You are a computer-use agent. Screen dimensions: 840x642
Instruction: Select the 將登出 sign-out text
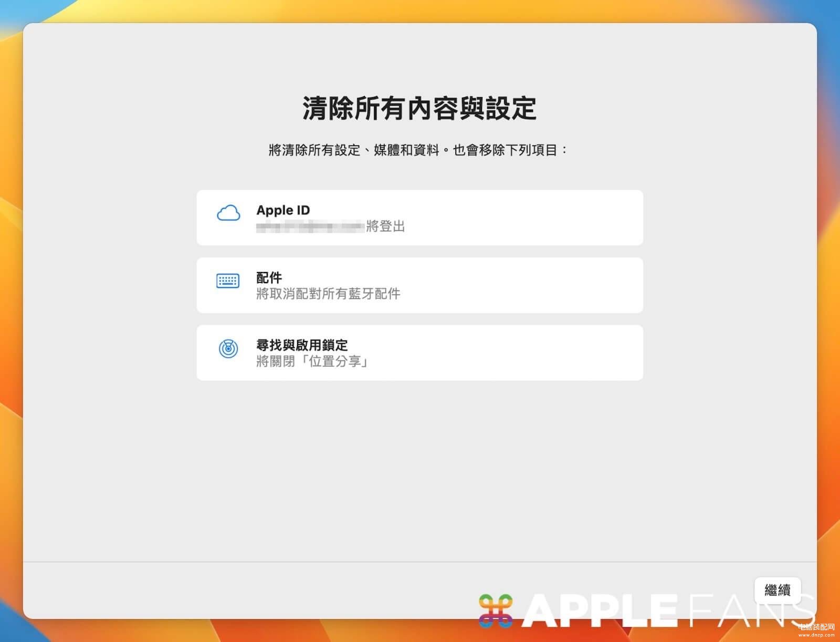pyautogui.click(x=385, y=226)
